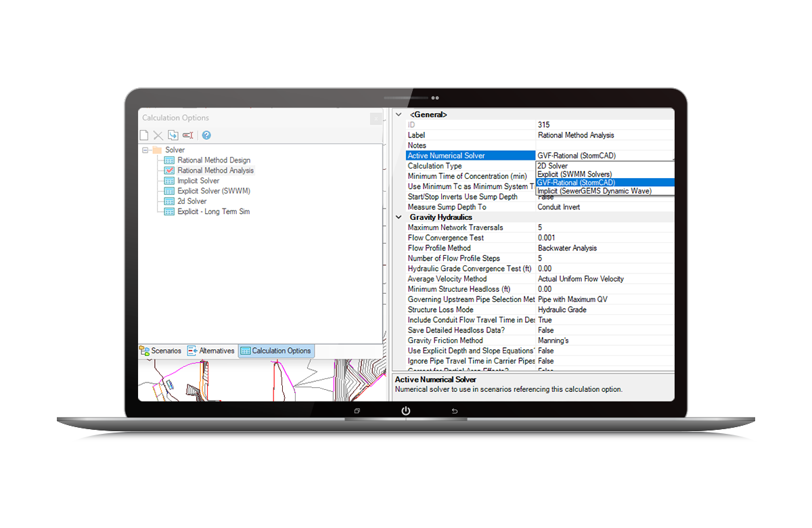Collapse the Solver folder in the tree

(x=144, y=150)
